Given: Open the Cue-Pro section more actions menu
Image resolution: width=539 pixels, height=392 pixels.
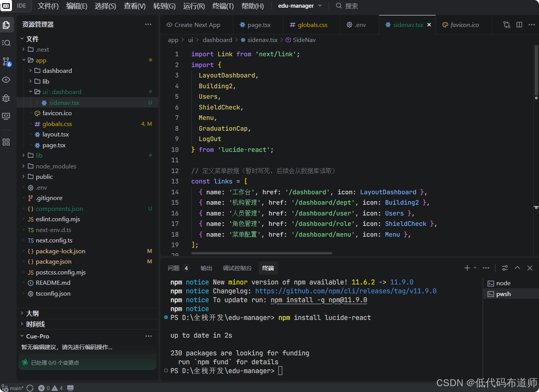Looking at the screenshot, I should click(149, 336).
